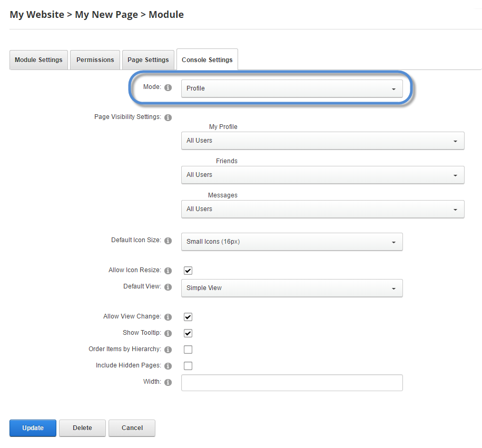Click info icon next to Mode label
The height and width of the screenshot is (448, 482).
pos(168,88)
